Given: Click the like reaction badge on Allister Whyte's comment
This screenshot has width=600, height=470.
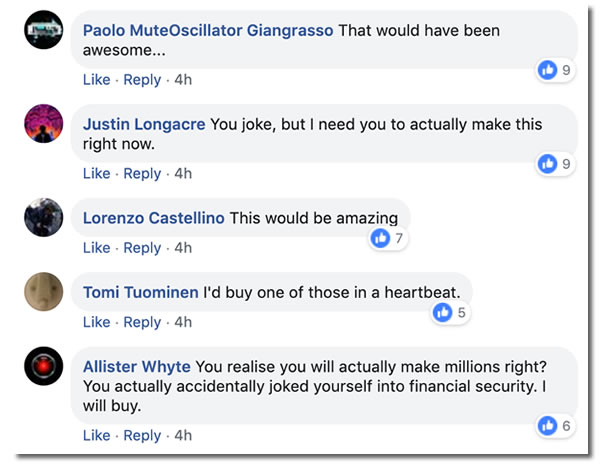Looking at the screenshot, I should click(x=547, y=425).
